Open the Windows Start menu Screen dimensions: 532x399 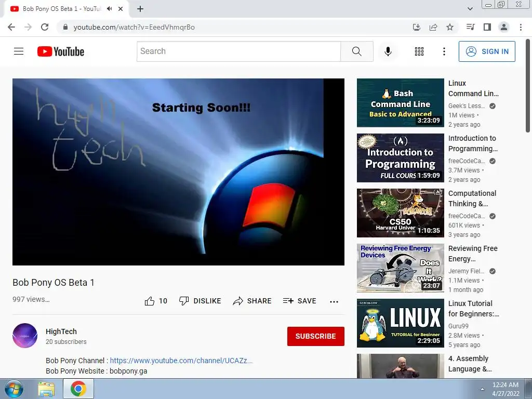[x=14, y=389]
